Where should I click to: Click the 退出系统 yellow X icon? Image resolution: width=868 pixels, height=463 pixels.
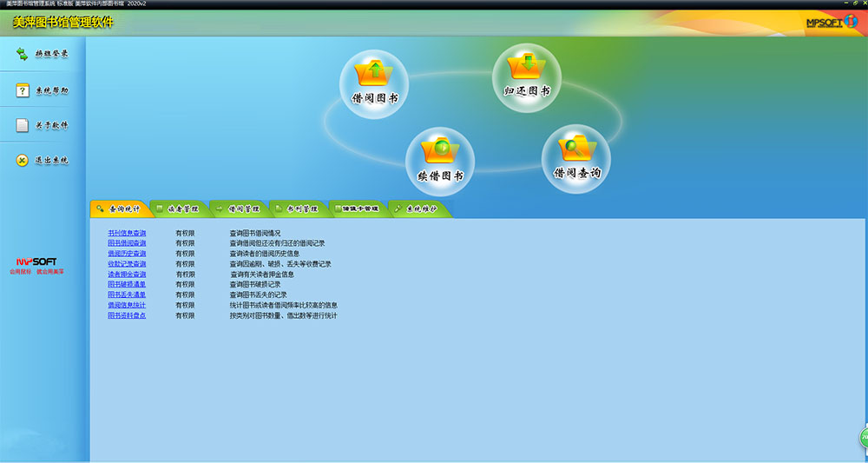point(23,161)
